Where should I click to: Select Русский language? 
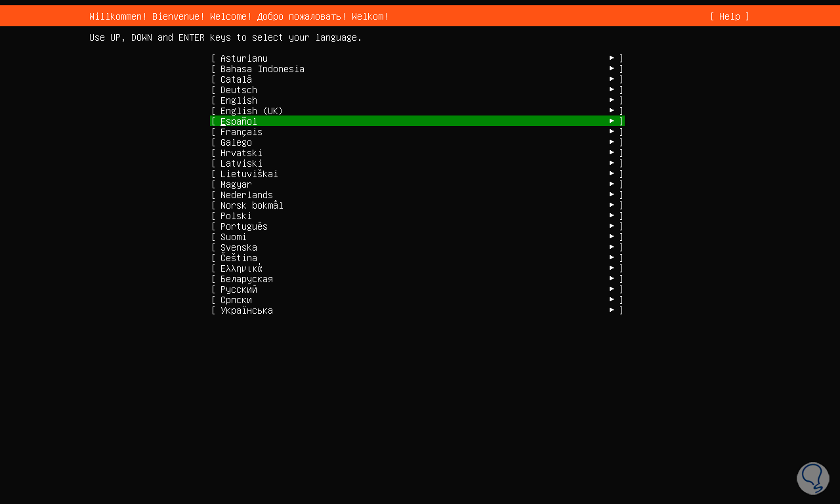417,289
